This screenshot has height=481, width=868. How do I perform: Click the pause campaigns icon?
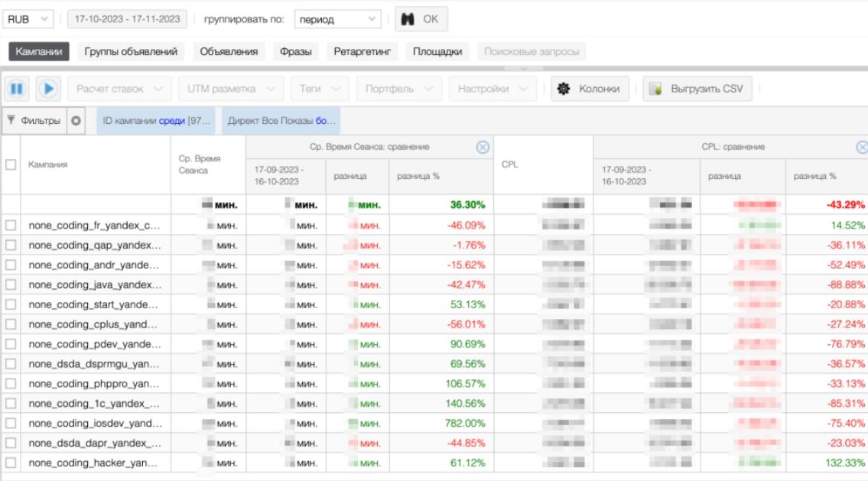click(17, 89)
